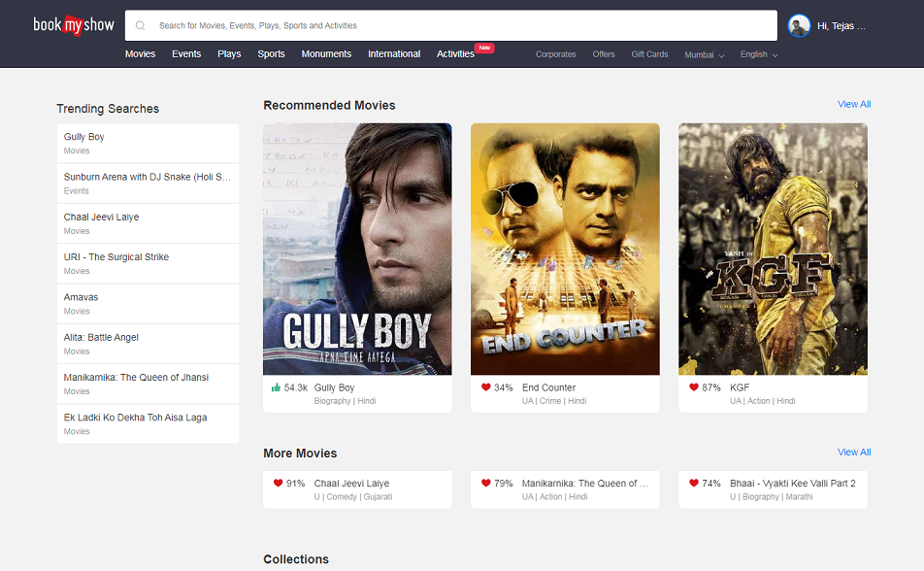
Task: Click the heart icon beside KGF rating
Action: click(693, 387)
